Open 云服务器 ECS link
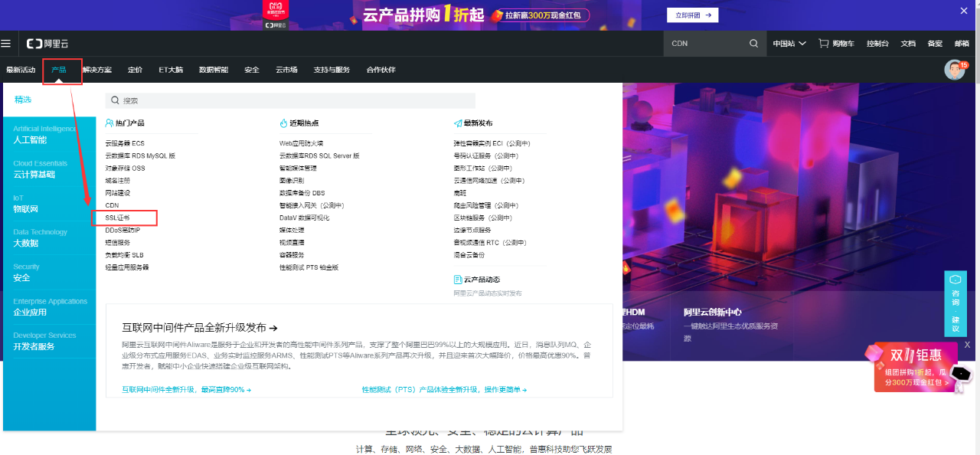Screen dimensions: 980x455 click(125, 143)
